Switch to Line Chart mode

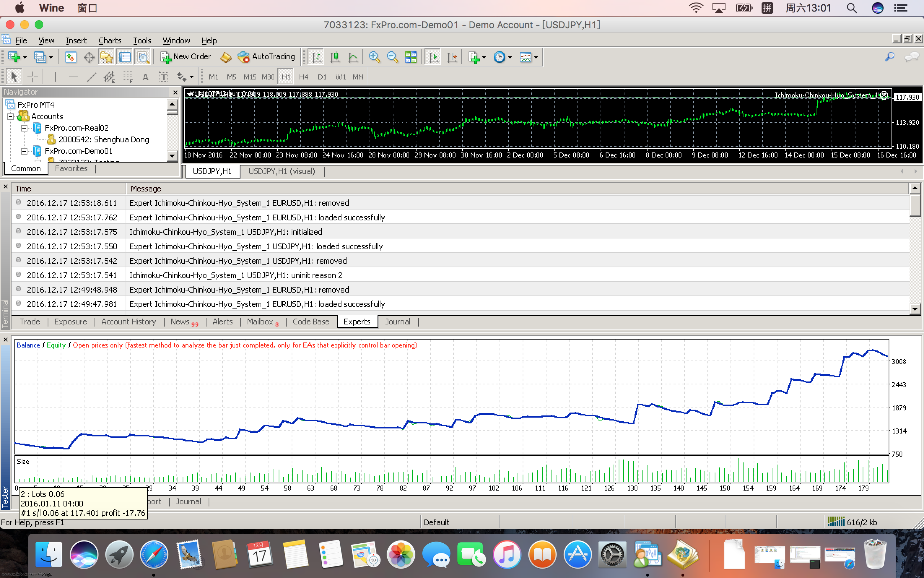[x=353, y=57]
